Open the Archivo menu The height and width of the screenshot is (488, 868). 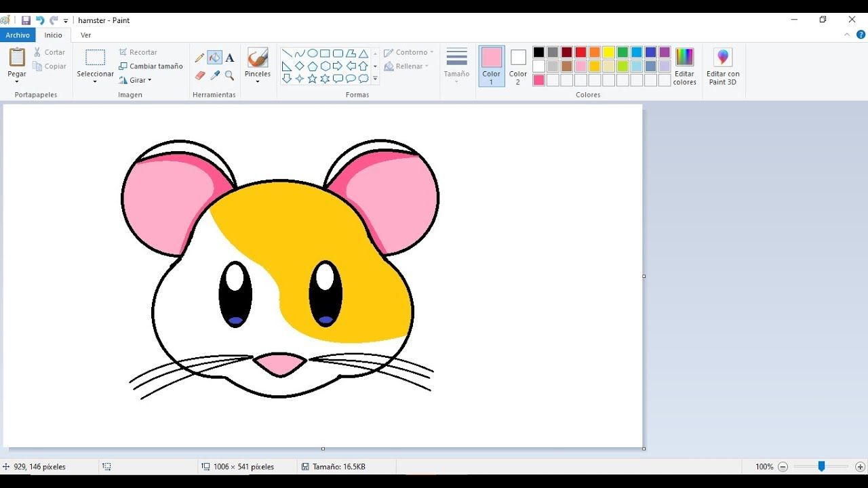(18, 35)
